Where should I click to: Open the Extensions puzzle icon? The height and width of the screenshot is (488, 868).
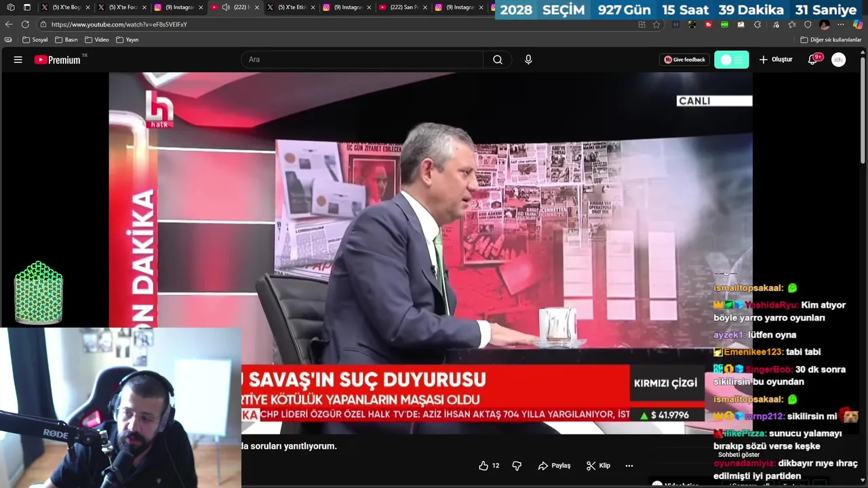click(757, 24)
